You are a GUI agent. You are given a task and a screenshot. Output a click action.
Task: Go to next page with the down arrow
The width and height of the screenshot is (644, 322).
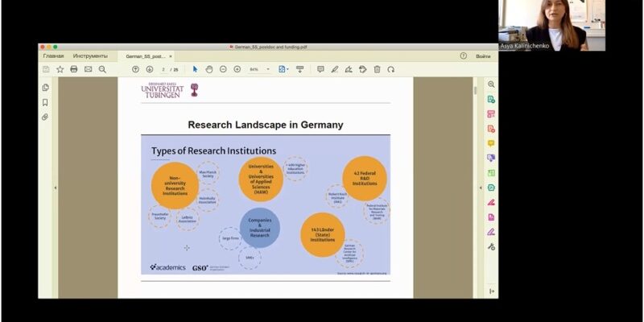(x=150, y=69)
